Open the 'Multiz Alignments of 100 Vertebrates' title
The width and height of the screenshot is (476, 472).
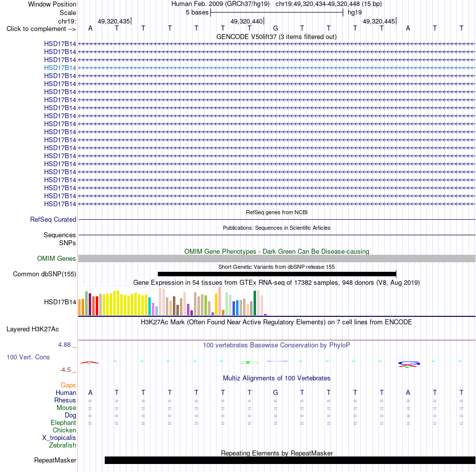pos(277,378)
